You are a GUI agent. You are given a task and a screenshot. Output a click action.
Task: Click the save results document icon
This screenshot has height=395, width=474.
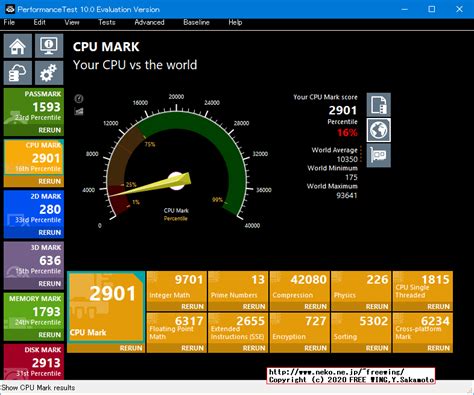[379, 105]
